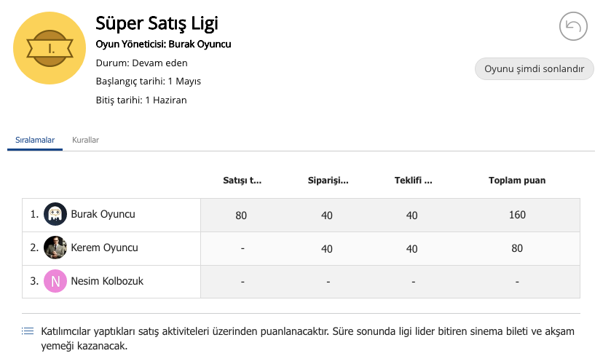Click Burak's total score of 160
This screenshot has height=364, width=611.
coord(517,215)
